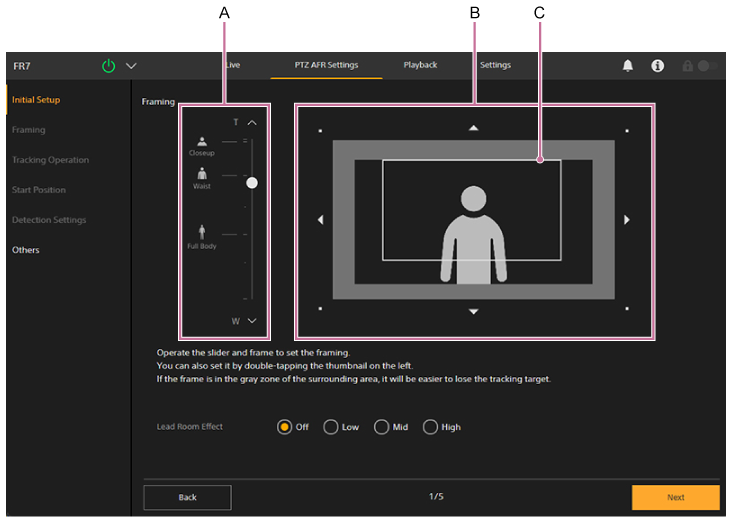This screenshot has height=520, width=730.
Task: Click the zoom slider handle
Action: pos(252,183)
